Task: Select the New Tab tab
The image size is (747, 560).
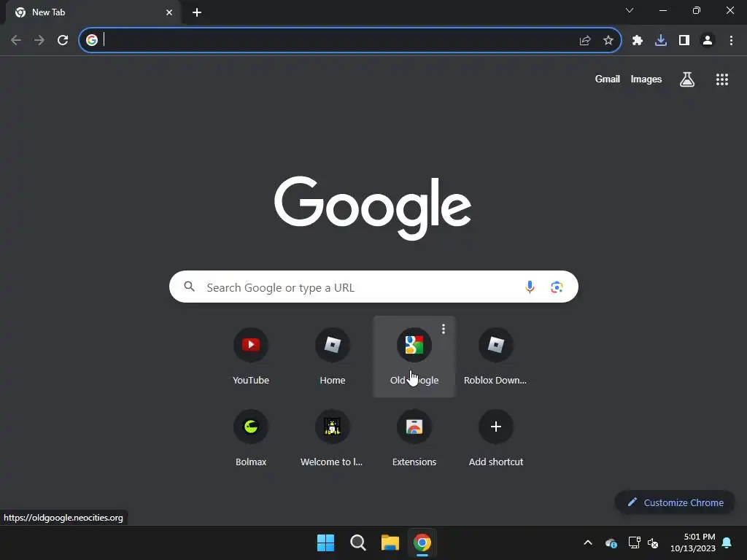Action: pos(93,12)
